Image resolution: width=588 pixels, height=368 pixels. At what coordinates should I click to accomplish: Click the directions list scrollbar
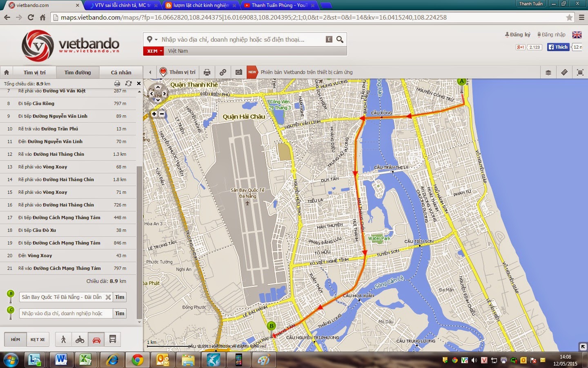(139, 243)
